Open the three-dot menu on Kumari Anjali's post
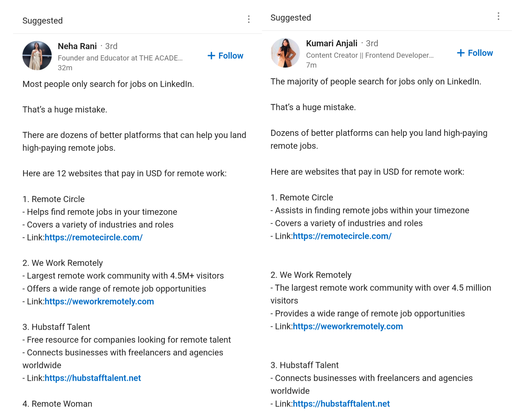The height and width of the screenshot is (420, 525). pyautogui.click(x=498, y=16)
